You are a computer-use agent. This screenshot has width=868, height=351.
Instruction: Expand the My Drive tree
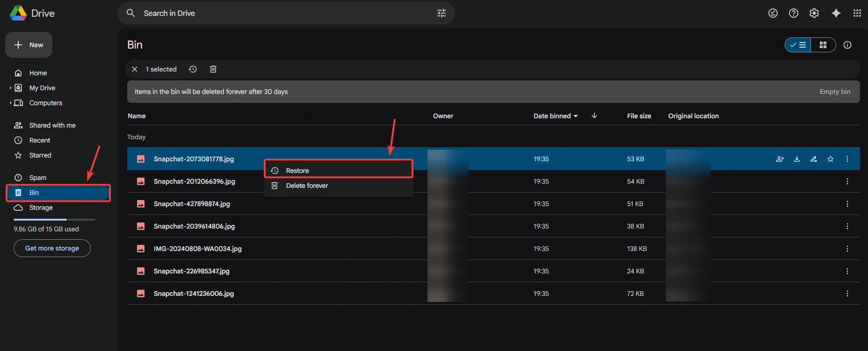pos(11,88)
